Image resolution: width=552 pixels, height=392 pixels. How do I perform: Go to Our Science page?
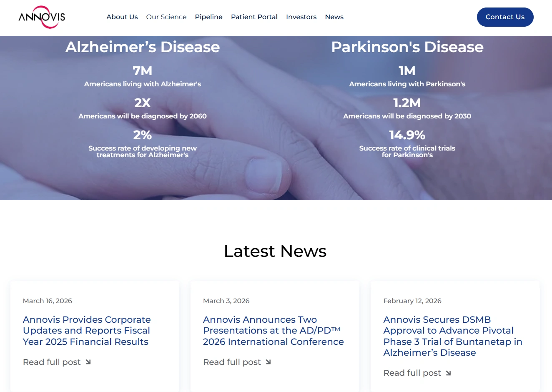pos(166,17)
